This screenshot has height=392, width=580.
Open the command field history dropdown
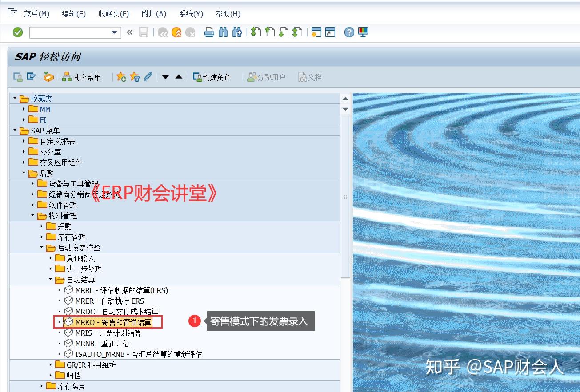coord(114,32)
